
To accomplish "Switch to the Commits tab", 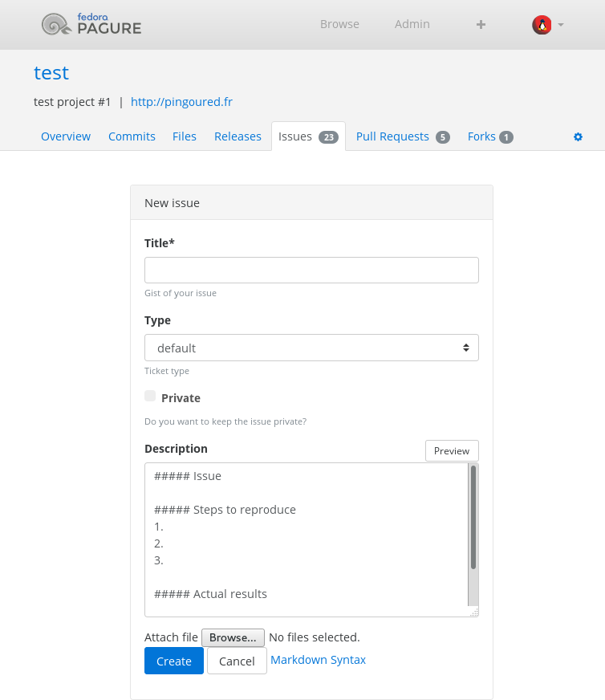I will [x=132, y=136].
